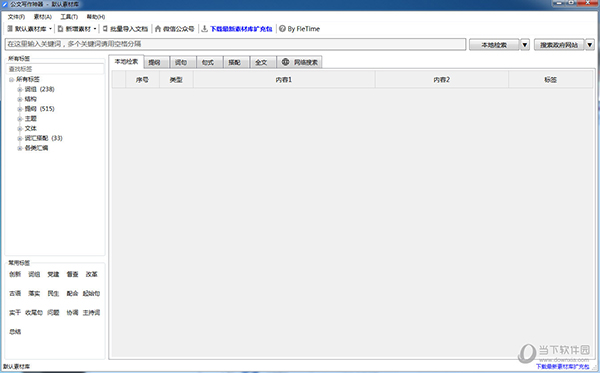
Task: Click the 内容2 column header
Action: pyautogui.click(x=442, y=80)
